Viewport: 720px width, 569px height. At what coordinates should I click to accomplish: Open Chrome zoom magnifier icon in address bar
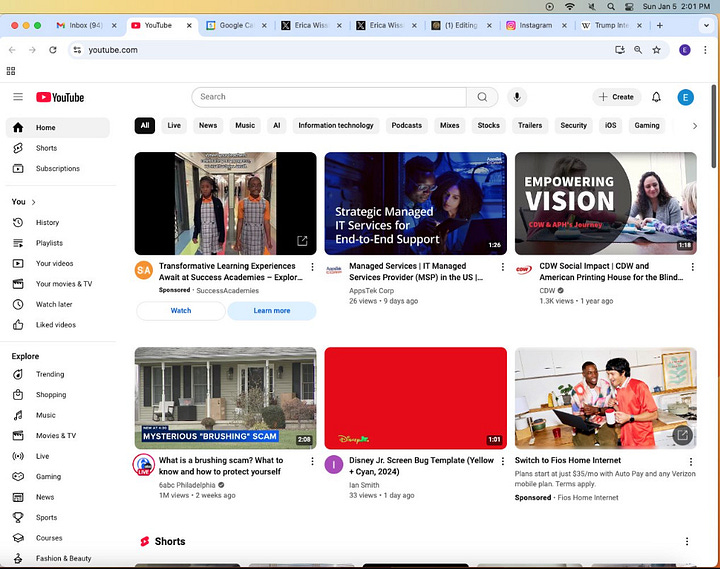coord(638,50)
